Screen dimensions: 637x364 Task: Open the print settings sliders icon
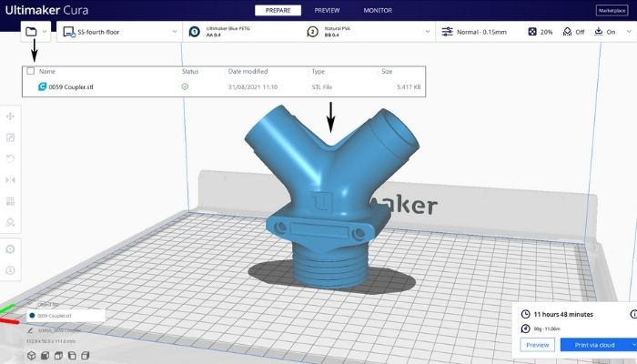point(448,32)
